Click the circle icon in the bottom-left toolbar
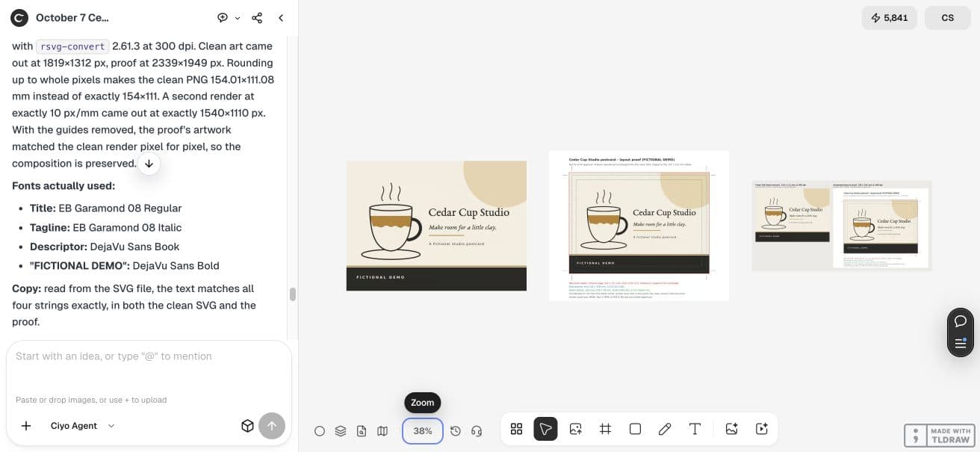980x452 pixels. pos(320,431)
